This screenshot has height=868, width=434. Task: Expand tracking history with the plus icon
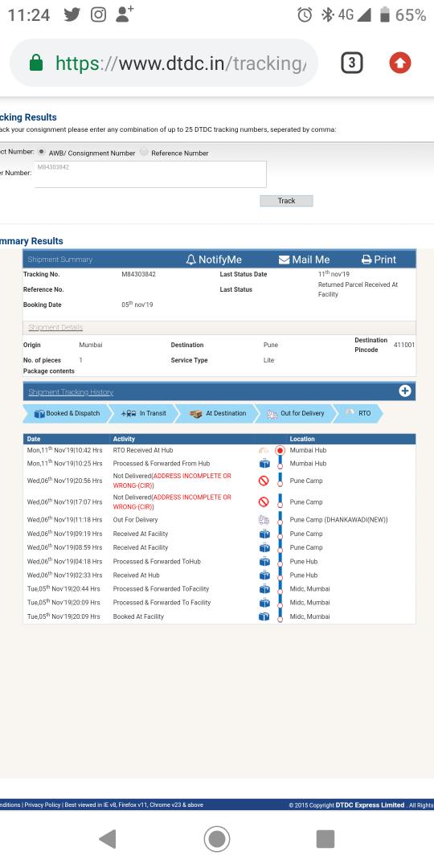[x=404, y=391]
